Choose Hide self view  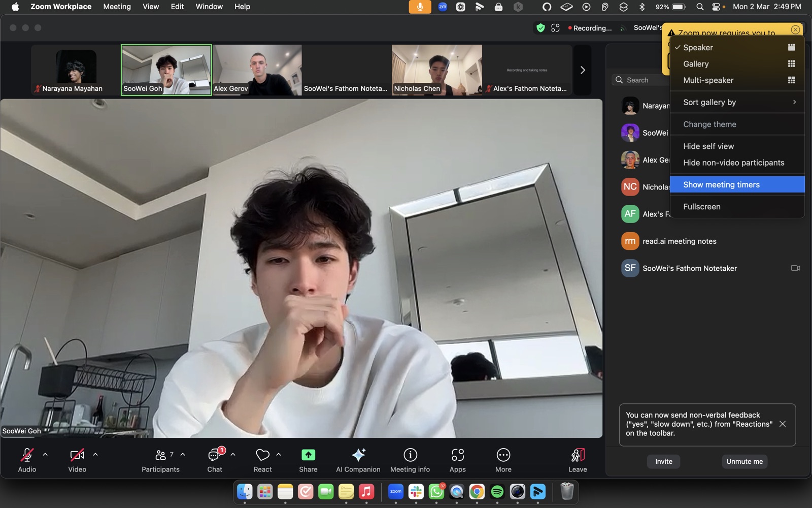click(737, 146)
